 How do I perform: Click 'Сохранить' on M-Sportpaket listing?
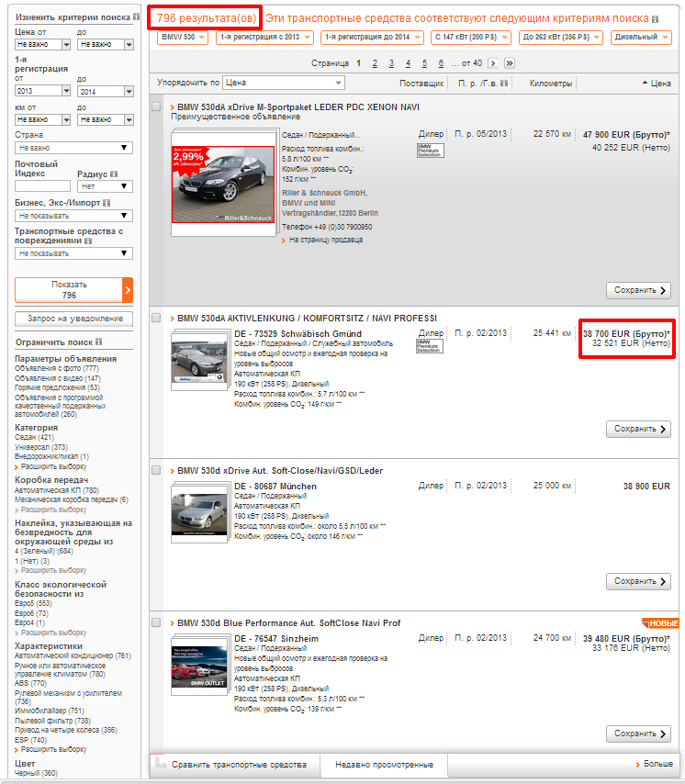[x=638, y=290]
